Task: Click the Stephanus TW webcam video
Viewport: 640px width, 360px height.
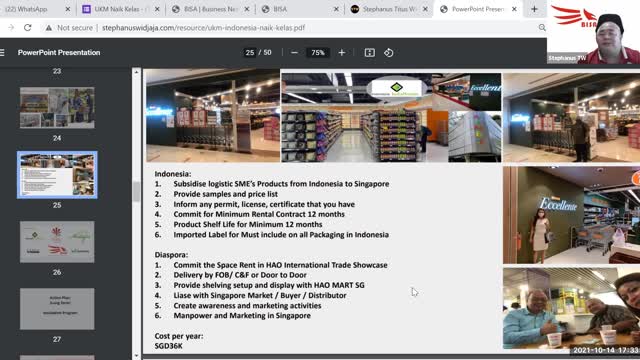Action: tap(593, 32)
